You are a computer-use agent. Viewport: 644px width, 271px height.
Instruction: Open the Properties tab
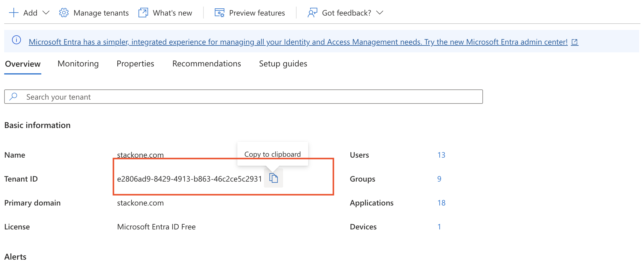point(135,63)
